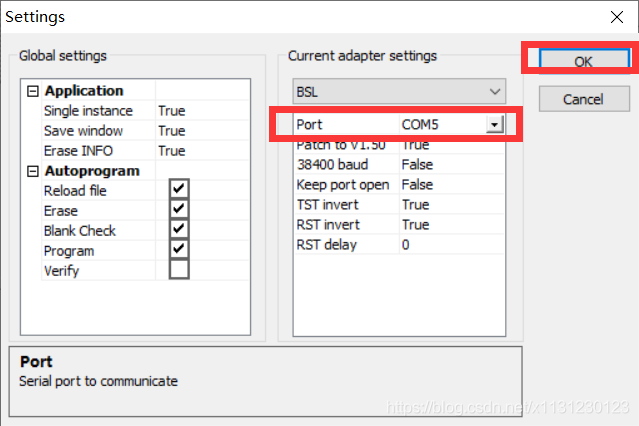This screenshot has height=426, width=639.
Task: Toggle the Reload file checkbox
Action: 179,190
